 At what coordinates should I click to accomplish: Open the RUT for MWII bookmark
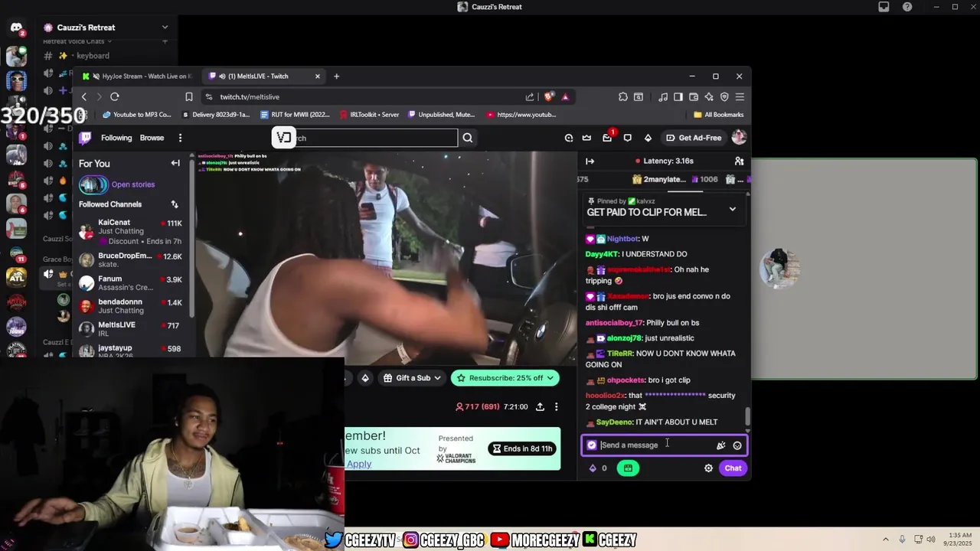pos(295,115)
